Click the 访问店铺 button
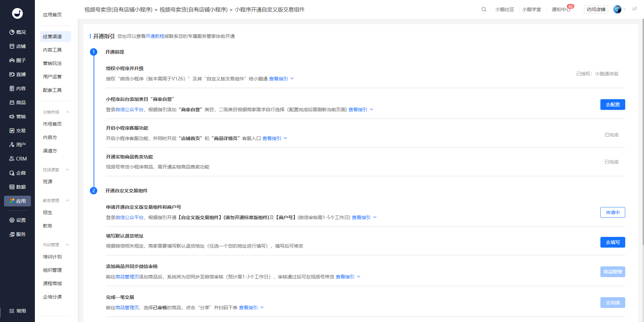This screenshot has width=644, height=322. coord(596,9)
